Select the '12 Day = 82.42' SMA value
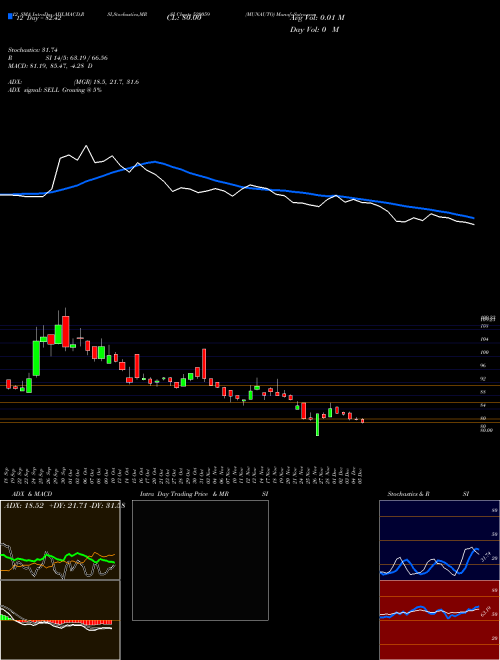Screen dimensions: 500x660 (37, 18)
